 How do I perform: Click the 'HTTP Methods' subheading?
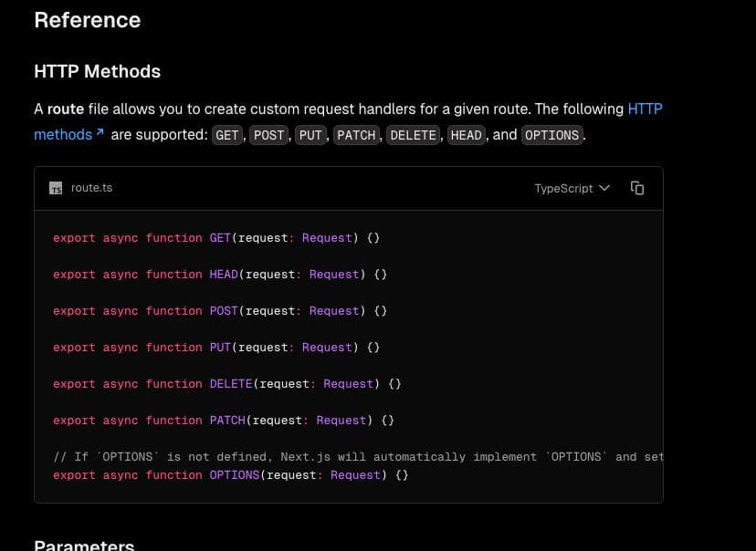pyautogui.click(x=97, y=71)
